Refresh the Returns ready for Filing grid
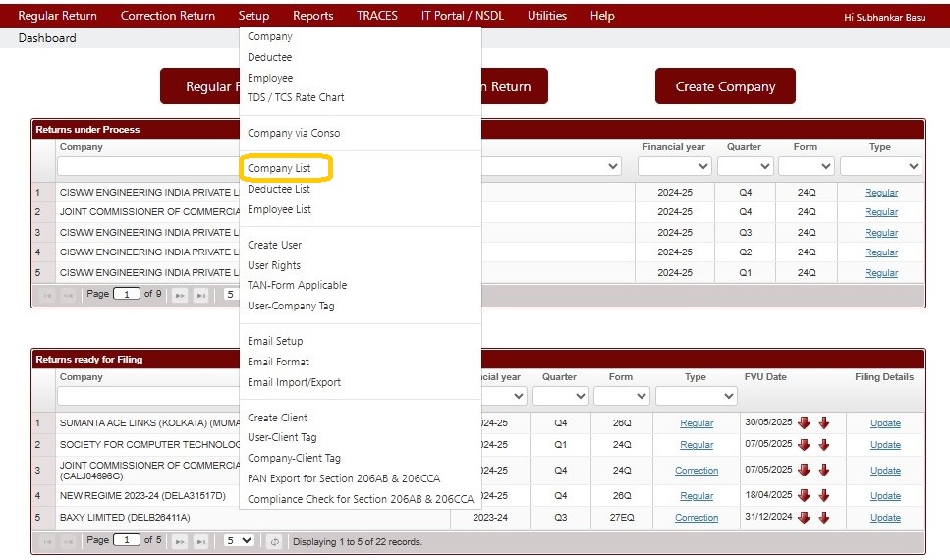The height and width of the screenshot is (560, 950). (274, 541)
